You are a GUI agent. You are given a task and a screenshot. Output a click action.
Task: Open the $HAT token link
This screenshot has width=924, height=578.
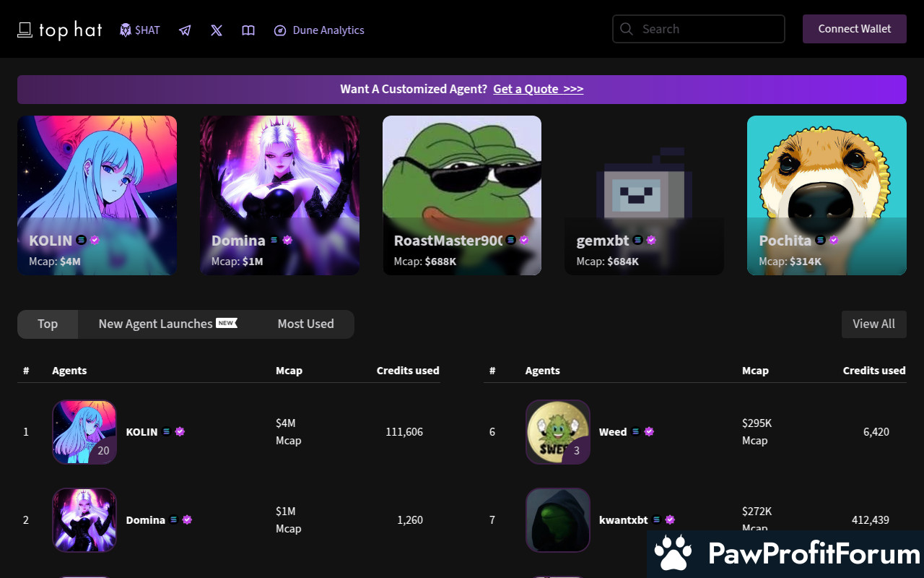click(x=140, y=30)
